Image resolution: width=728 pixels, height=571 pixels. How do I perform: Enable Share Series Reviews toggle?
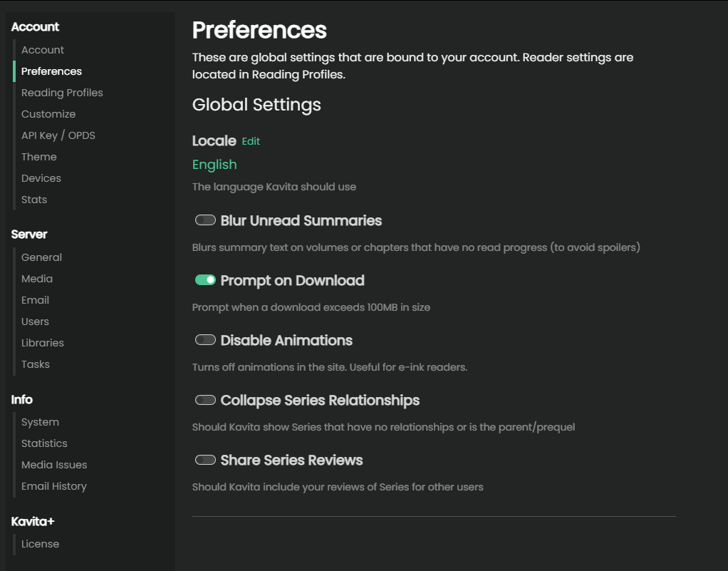(205, 460)
